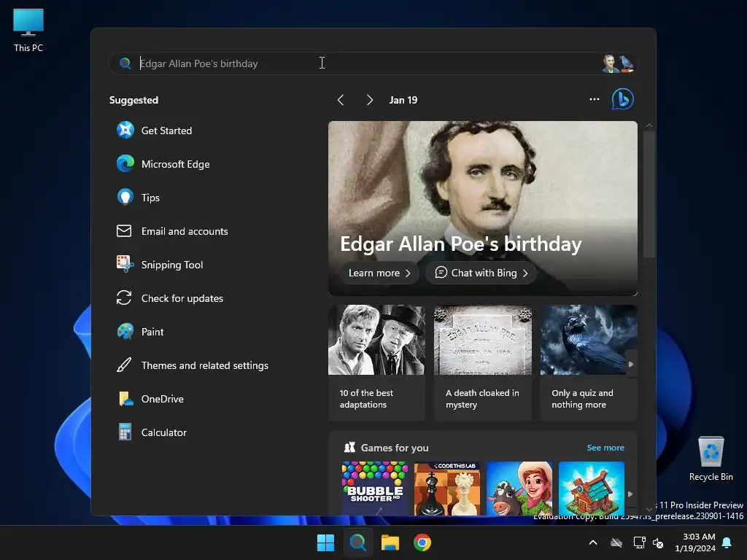Open Bubble Shooter HD game
The height and width of the screenshot is (560, 747).
[375, 489]
